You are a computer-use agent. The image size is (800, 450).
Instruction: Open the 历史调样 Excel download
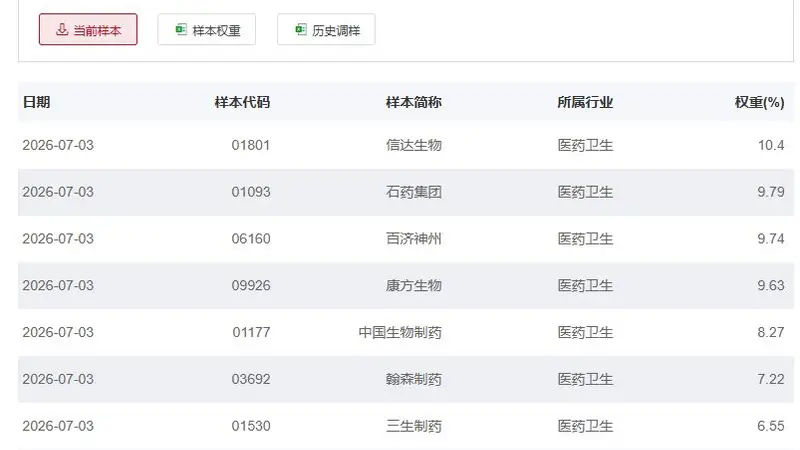click(326, 30)
